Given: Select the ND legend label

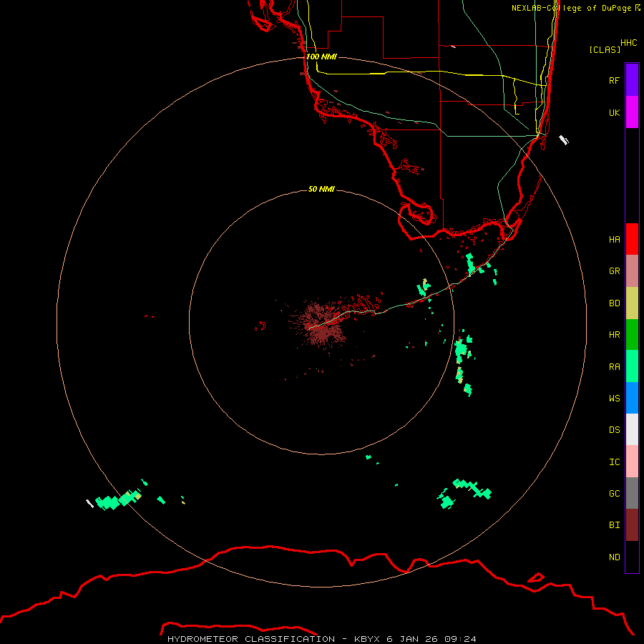Looking at the screenshot, I should 614,557.
